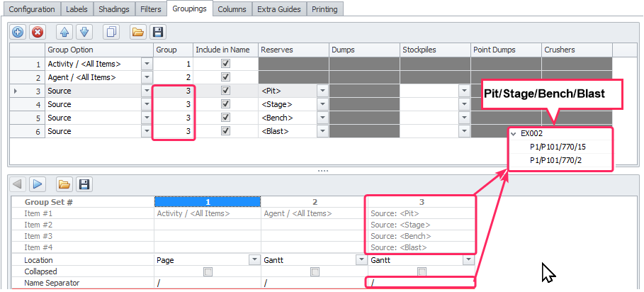
Task: Click the copy rows icon
Action: pyautogui.click(x=111, y=32)
